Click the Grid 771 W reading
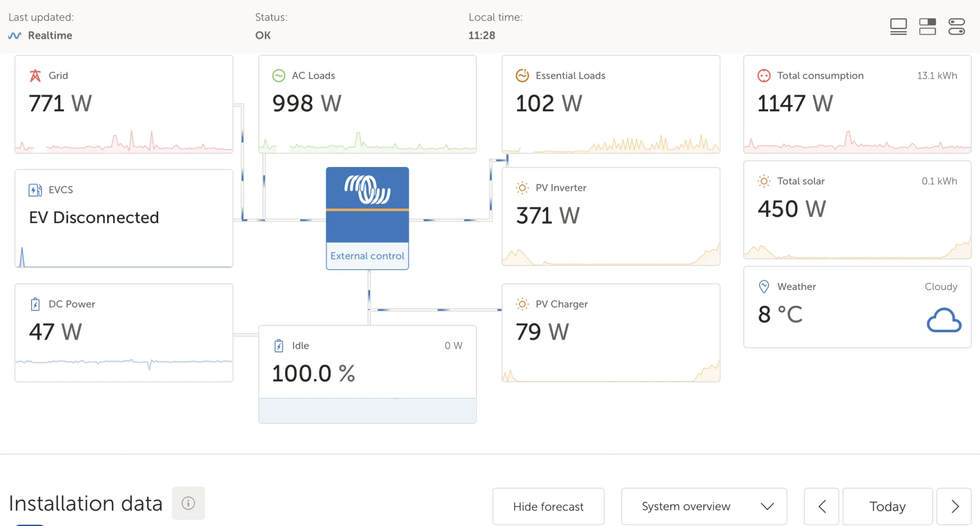Screen dimensions: 980x526 [60, 104]
